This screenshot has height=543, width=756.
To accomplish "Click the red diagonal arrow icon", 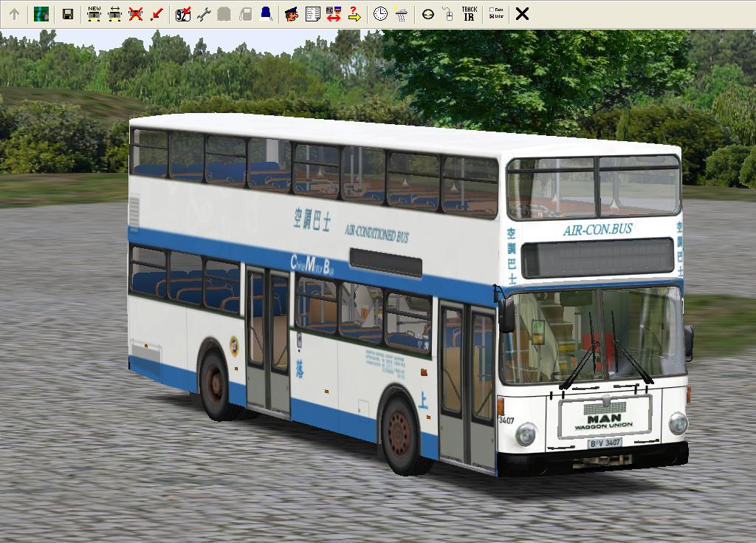I will [157, 14].
